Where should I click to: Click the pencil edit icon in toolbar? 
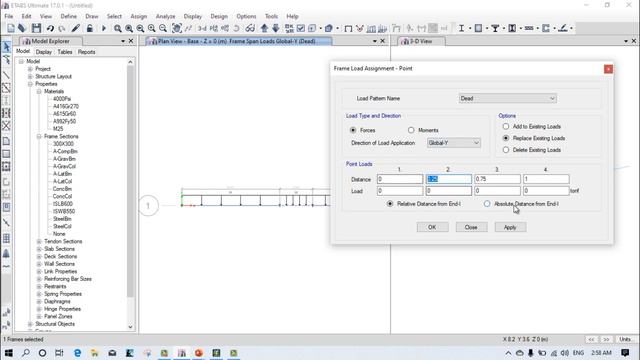pos(76,28)
